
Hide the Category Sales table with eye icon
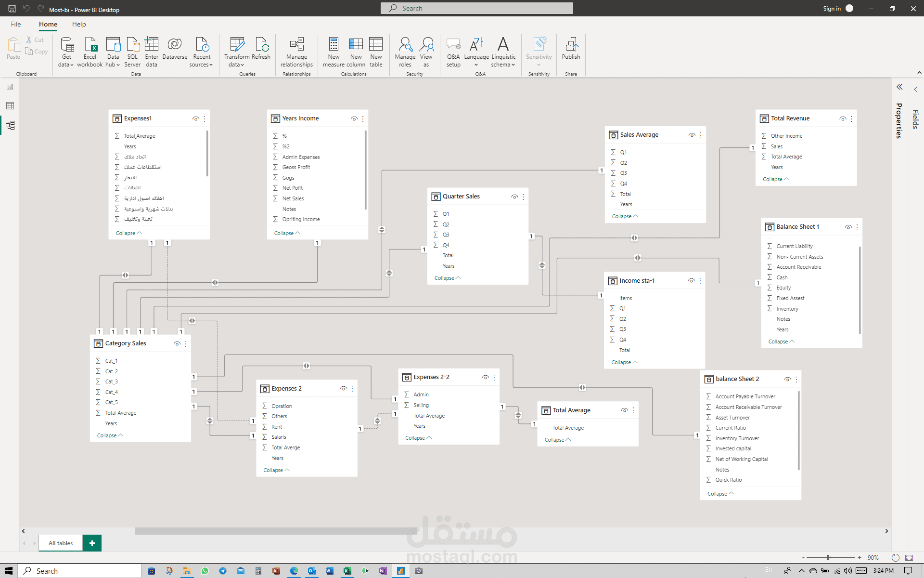tap(177, 343)
